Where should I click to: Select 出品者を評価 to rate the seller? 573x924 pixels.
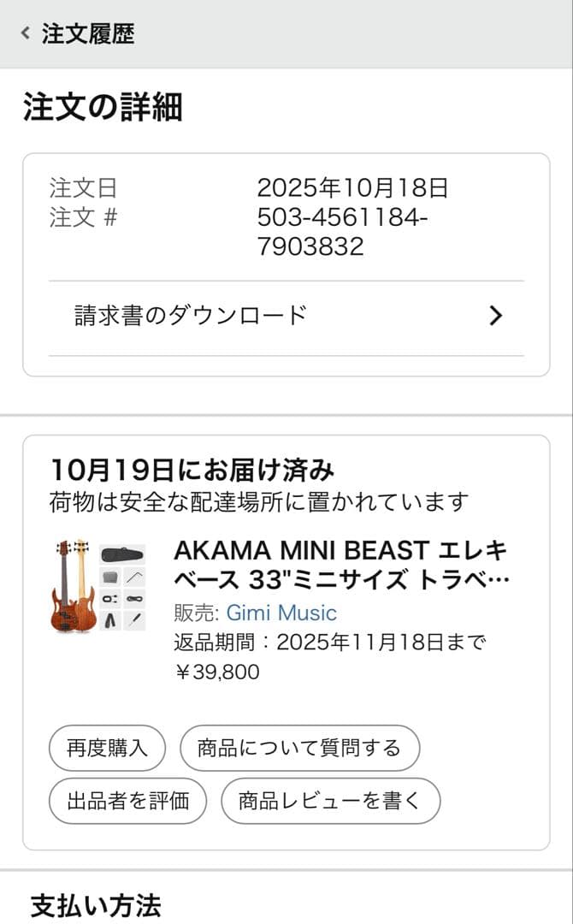coord(127,801)
